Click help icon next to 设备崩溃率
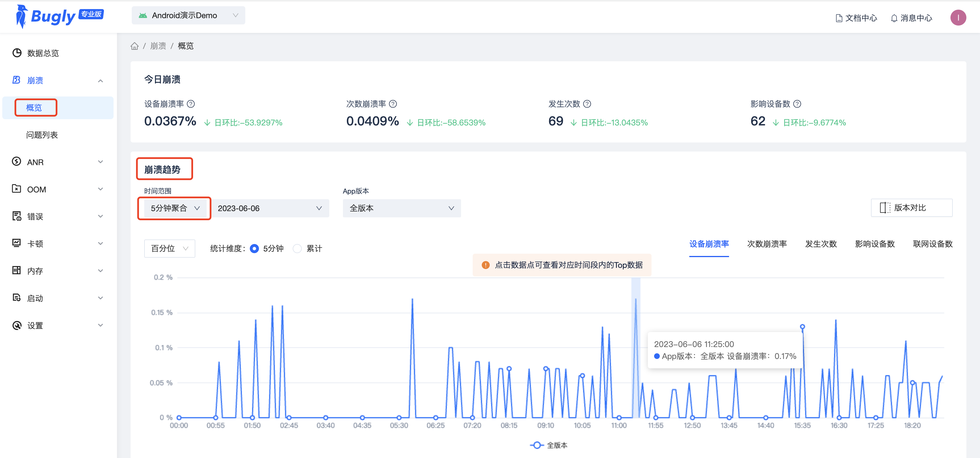The image size is (980, 458). pyautogui.click(x=191, y=104)
